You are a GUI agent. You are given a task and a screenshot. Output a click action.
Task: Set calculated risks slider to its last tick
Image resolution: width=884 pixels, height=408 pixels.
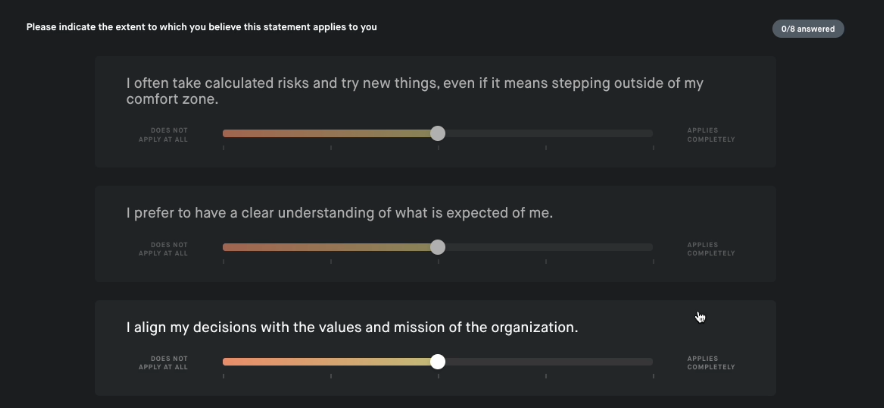coord(653,134)
